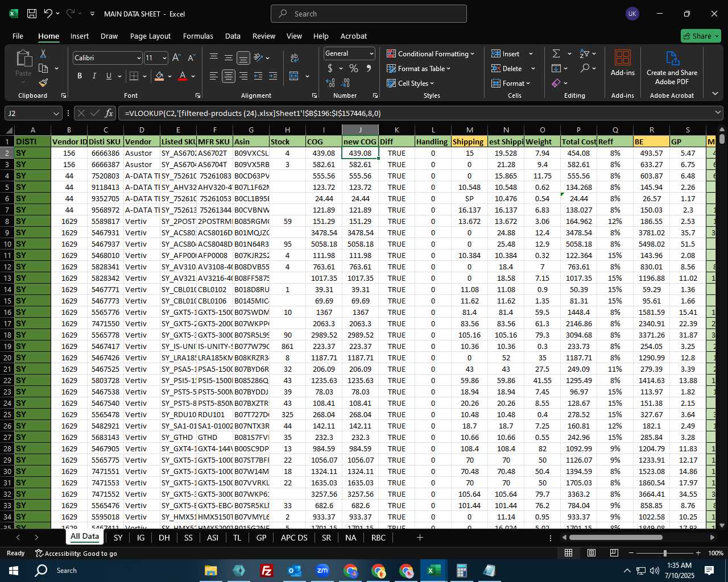Open the SY sheet tab
The image size is (728, 582).
click(118, 538)
